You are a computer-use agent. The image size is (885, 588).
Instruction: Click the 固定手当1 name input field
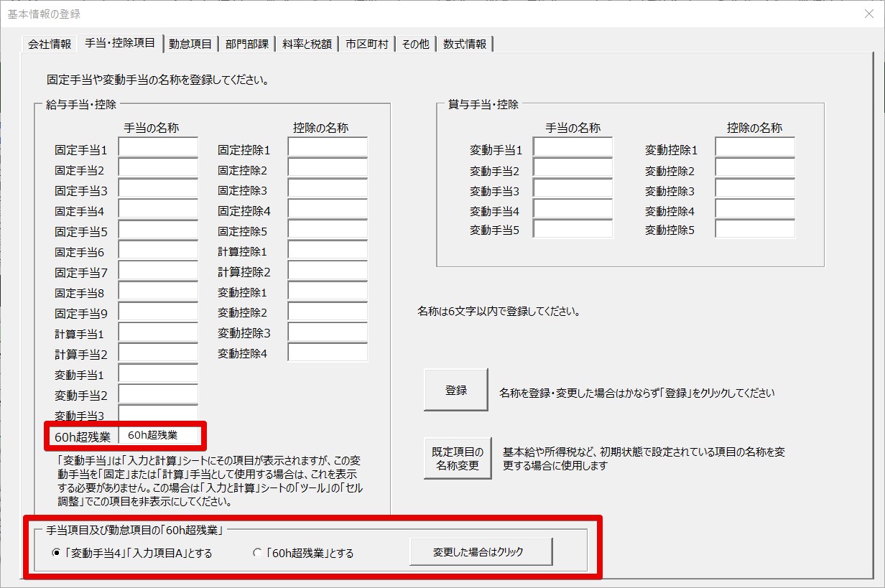(x=158, y=148)
